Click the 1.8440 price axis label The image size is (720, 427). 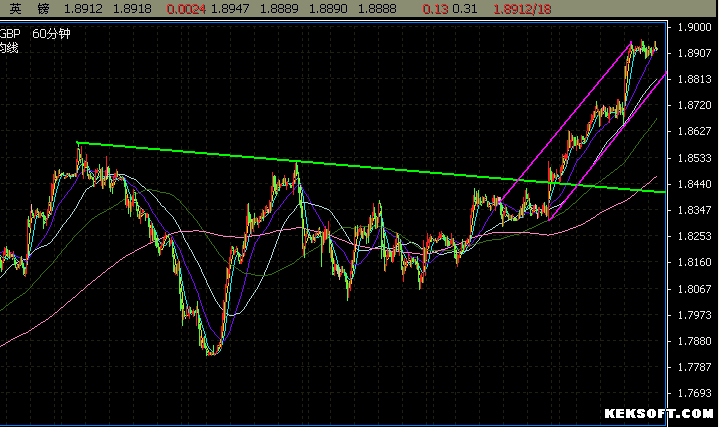(x=695, y=184)
